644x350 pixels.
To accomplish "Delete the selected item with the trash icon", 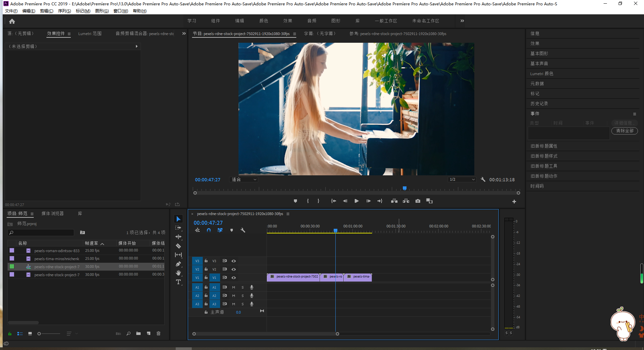I will tap(159, 334).
